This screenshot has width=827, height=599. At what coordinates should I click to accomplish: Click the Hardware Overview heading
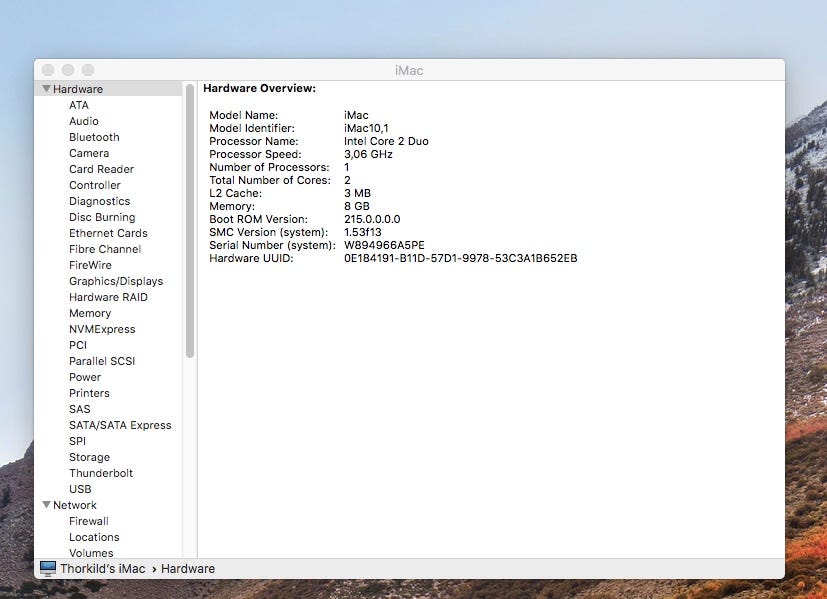pyautogui.click(x=259, y=88)
